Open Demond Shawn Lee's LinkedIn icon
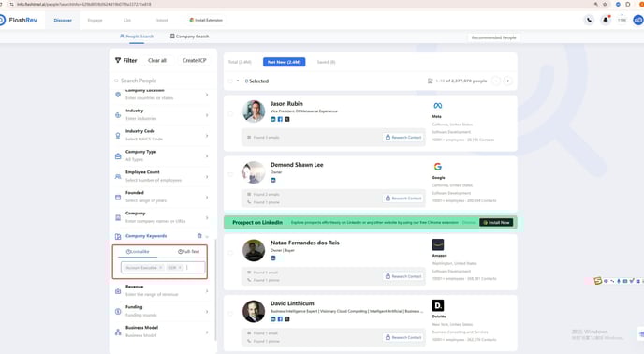Screen dimensions: 644x354 (273, 180)
